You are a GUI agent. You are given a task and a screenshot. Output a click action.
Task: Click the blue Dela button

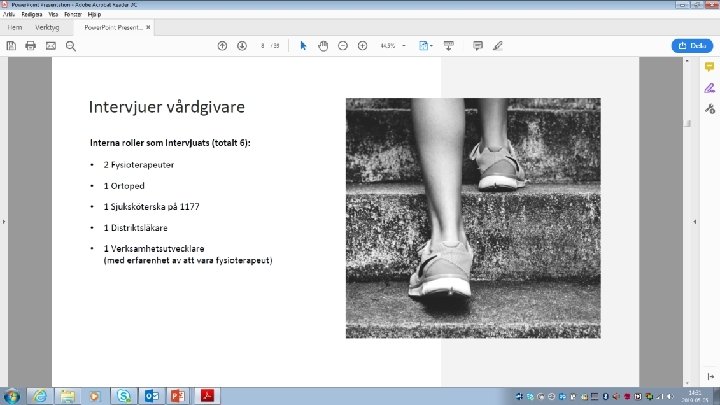[692, 46]
